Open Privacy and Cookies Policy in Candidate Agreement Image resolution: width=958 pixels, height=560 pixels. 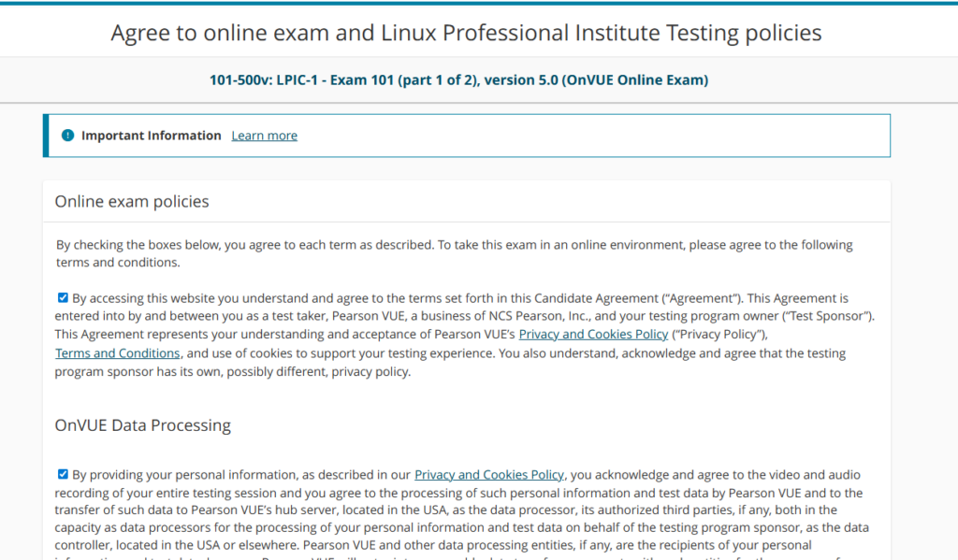tap(593, 335)
